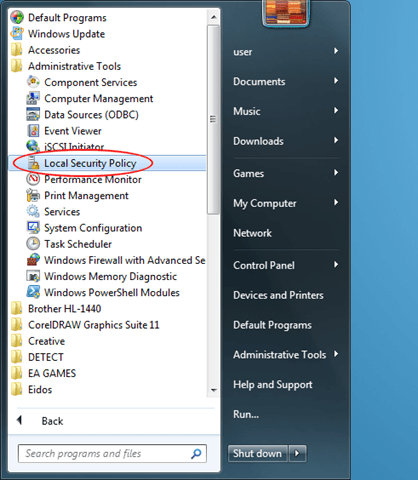Open Task Scheduler clock icon
The width and height of the screenshot is (418, 480).
[x=33, y=244]
